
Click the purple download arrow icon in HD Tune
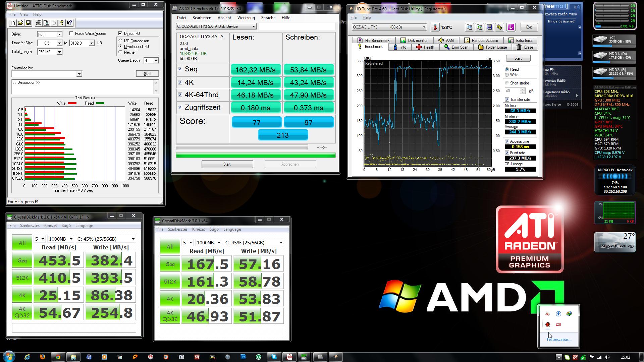pyautogui.click(x=511, y=27)
